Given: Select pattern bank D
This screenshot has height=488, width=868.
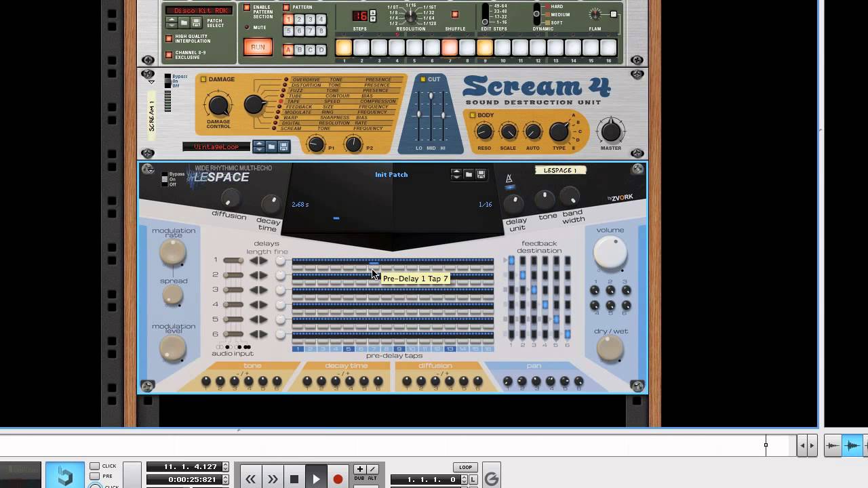Looking at the screenshot, I should tap(321, 49).
